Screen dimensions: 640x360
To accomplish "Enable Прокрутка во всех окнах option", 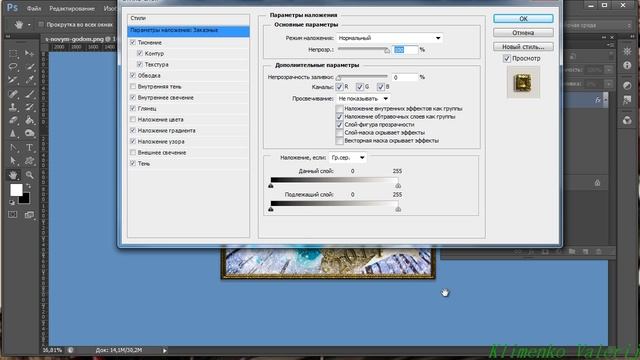I will [x=41, y=24].
